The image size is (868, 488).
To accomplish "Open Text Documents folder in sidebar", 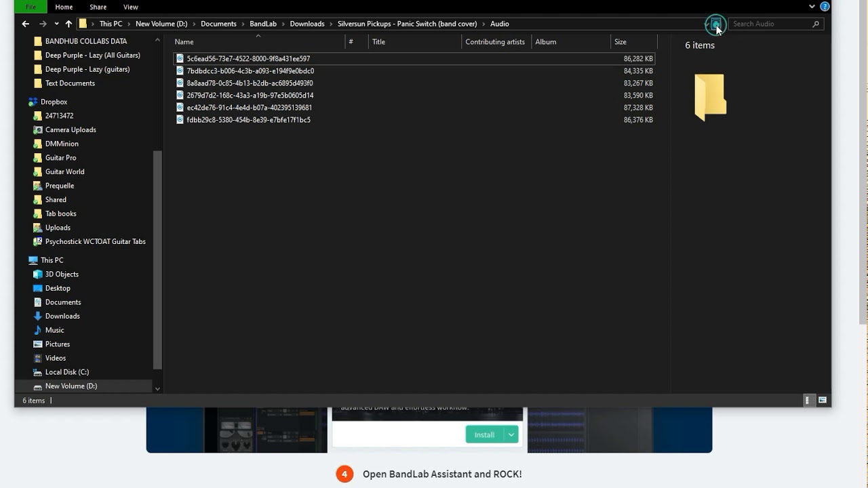I will point(70,83).
